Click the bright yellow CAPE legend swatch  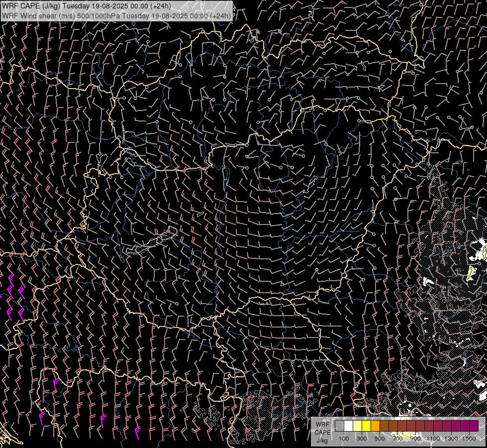coord(367,426)
